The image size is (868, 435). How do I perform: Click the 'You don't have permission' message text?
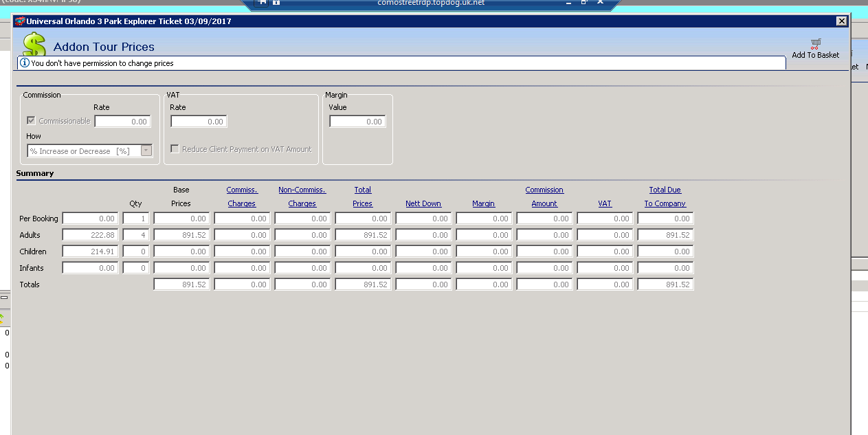point(102,63)
